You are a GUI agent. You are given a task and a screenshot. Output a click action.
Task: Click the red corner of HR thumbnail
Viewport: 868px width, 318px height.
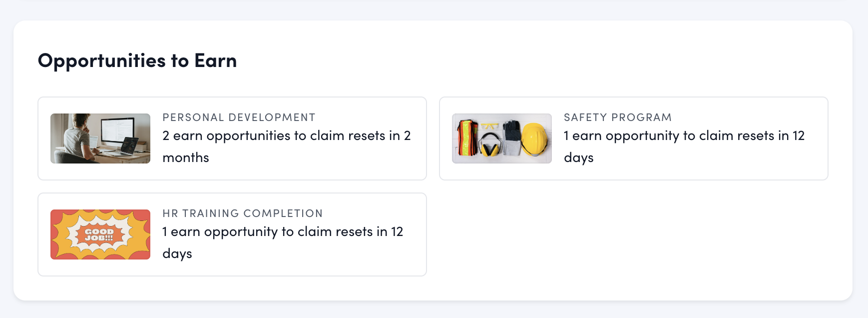pyautogui.click(x=55, y=214)
